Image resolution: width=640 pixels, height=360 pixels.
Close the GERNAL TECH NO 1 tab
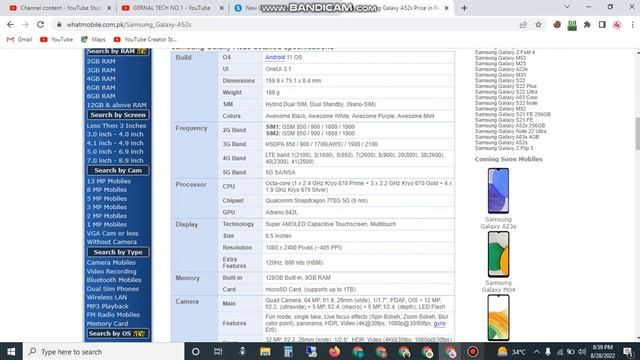tap(222, 8)
